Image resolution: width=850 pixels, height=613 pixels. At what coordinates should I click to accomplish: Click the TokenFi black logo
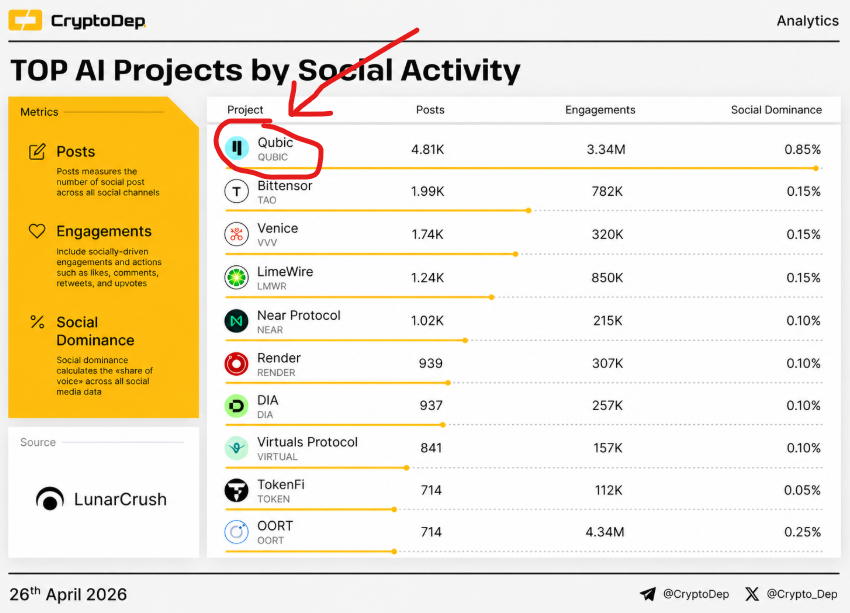(x=236, y=491)
